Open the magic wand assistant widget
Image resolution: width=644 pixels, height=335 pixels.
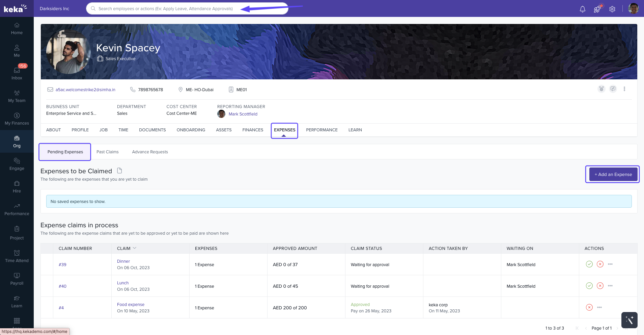629,320
